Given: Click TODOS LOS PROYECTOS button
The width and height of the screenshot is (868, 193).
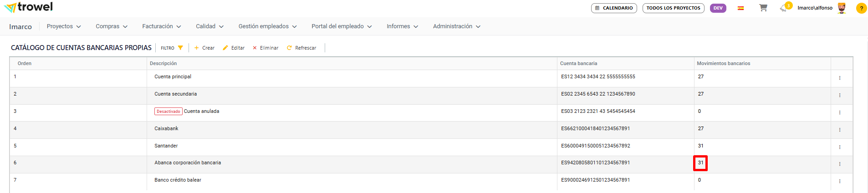Looking at the screenshot, I should (673, 8).
